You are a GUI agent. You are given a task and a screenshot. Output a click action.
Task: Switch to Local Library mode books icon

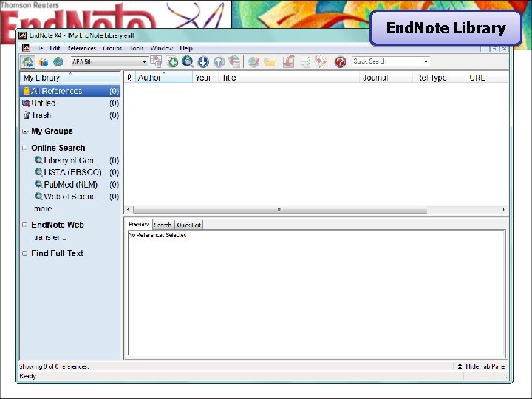pyautogui.click(x=44, y=62)
